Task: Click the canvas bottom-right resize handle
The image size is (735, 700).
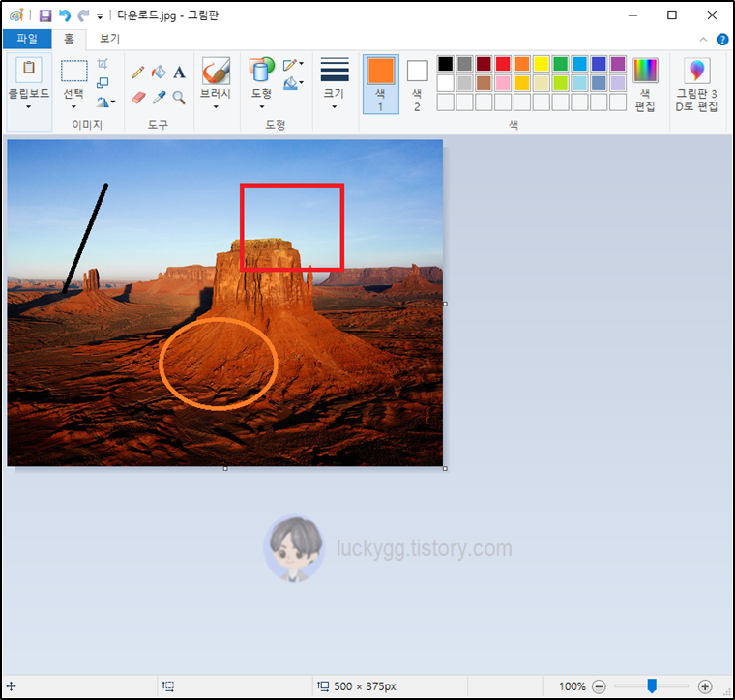Action: point(445,468)
